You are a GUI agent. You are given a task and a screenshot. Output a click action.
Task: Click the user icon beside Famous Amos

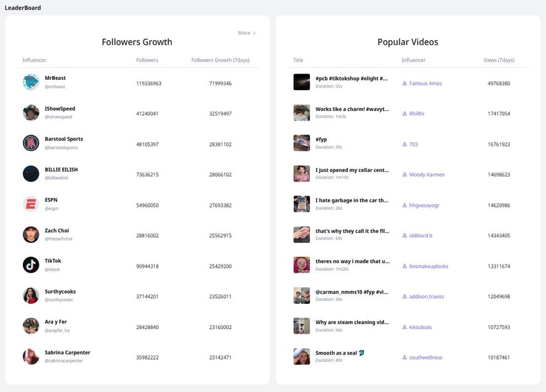click(404, 84)
